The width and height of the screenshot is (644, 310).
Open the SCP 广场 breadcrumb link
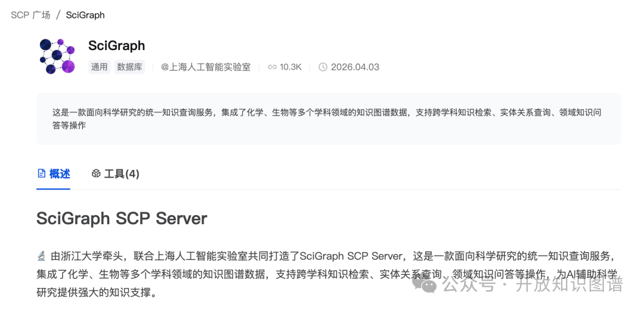coord(31,15)
